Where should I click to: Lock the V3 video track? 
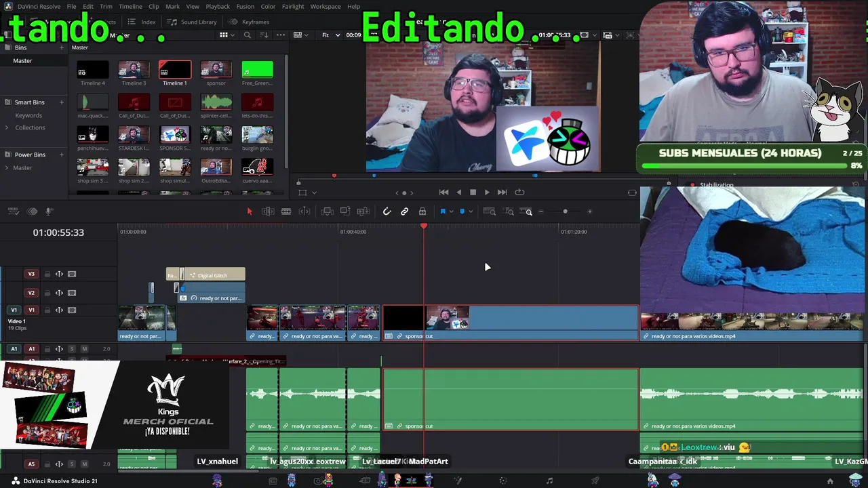47,274
